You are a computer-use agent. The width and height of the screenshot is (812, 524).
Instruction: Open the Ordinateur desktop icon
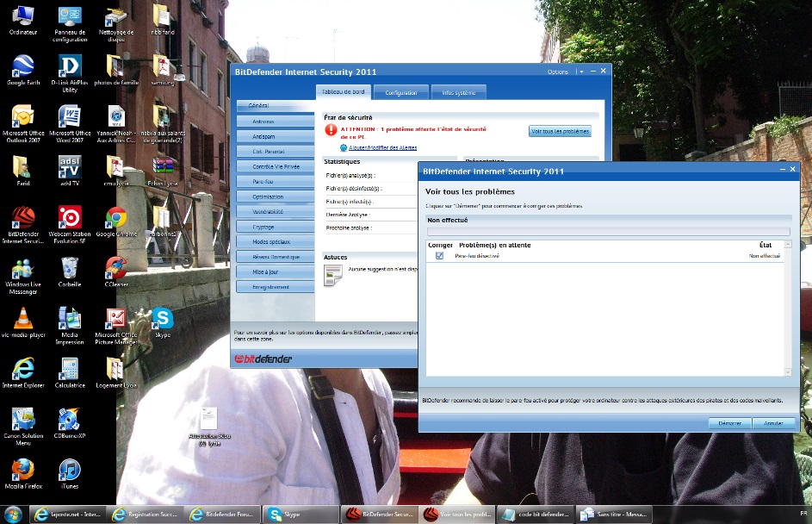(23, 21)
